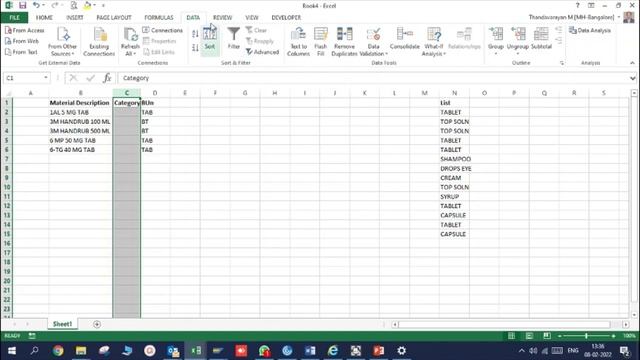Switch to the INSERT tab
This screenshot has height=360, width=640.
[75, 18]
